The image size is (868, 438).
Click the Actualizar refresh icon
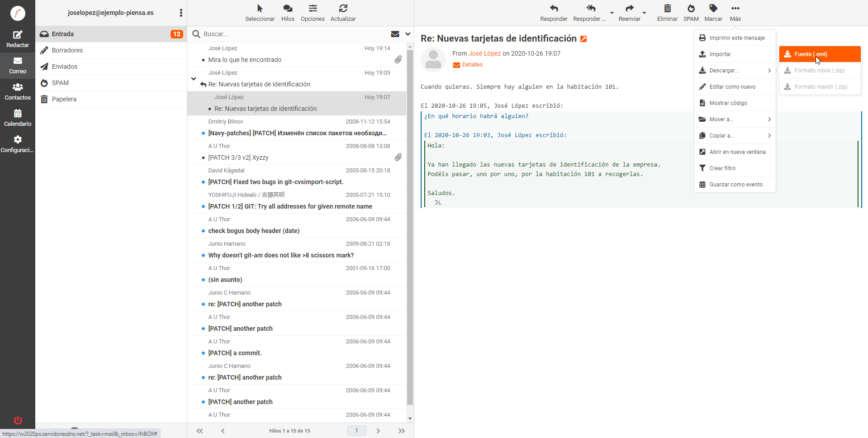(343, 9)
